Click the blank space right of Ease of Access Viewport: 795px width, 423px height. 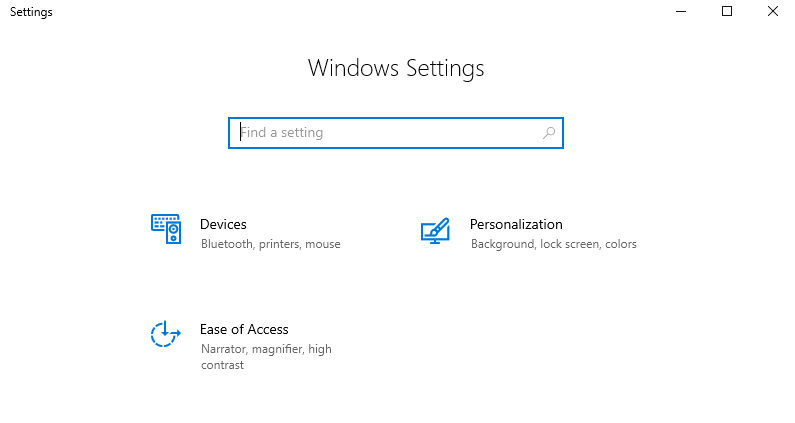click(x=527, y=340)
